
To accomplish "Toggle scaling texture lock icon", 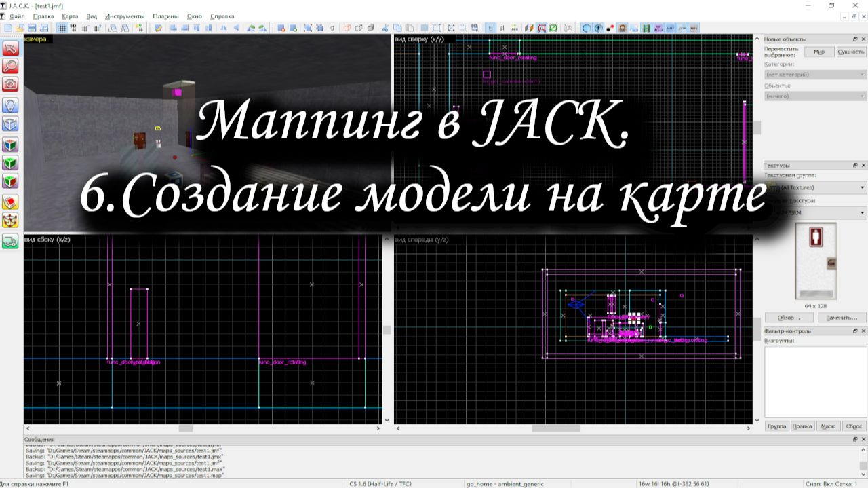I will [x=502, y=28].
